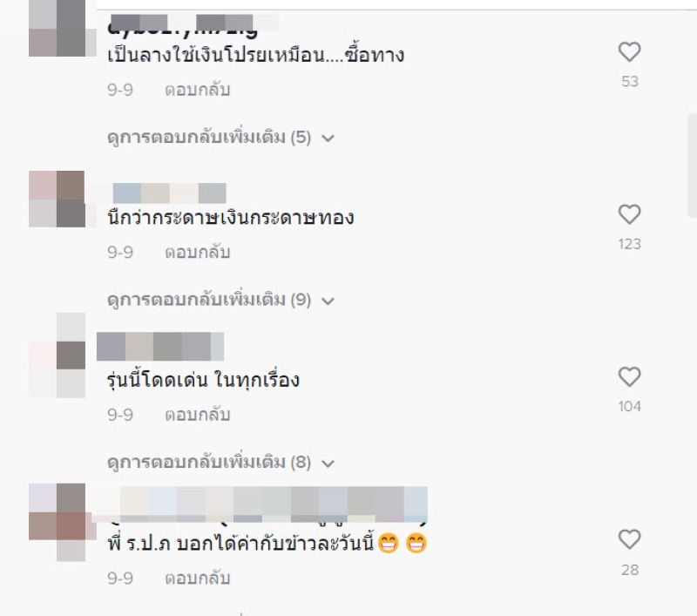This screenshot has width=697, height=616.
Task: Open avatar beside นึกว่ากระดาษเงินกระดาษทอง comment
Action: [x=62, y=200]
